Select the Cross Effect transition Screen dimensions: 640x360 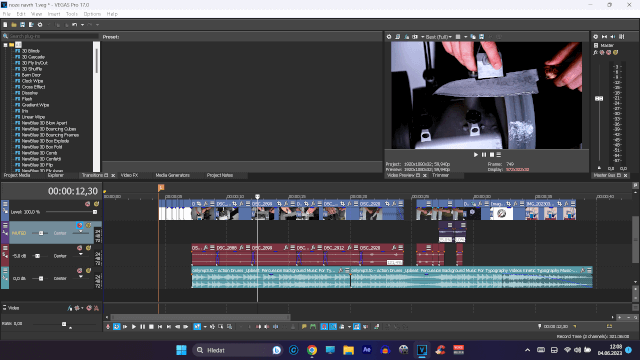(33, 87)
